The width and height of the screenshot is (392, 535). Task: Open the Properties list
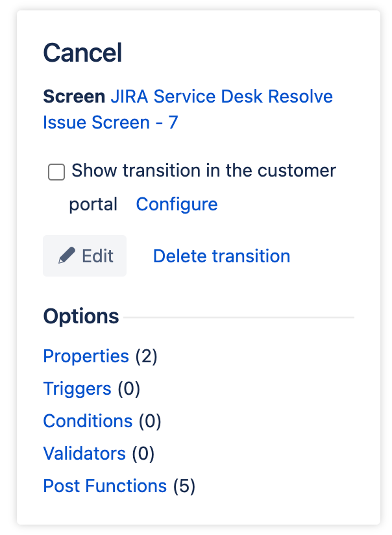[86, 356]
